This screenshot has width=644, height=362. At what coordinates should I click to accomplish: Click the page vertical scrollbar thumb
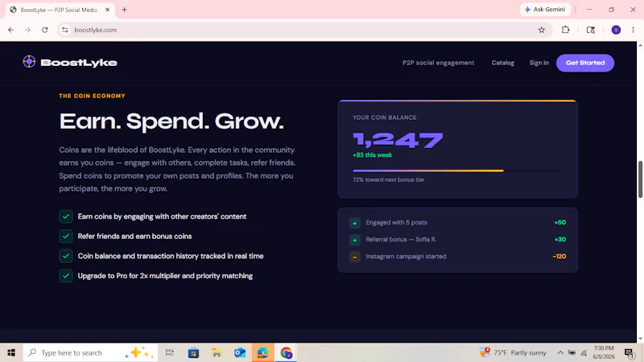640,179
